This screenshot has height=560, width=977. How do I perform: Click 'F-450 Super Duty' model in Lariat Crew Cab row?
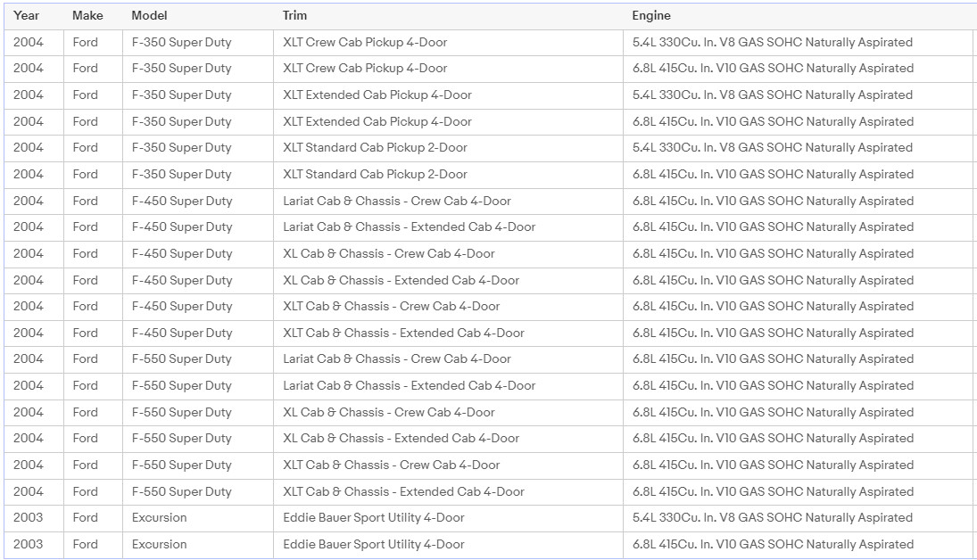(182, 202)
